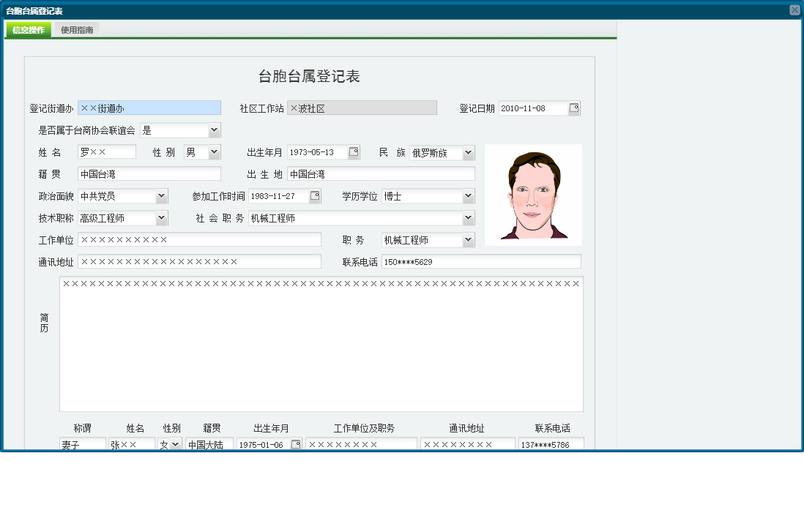Select the 信息操作 tab
804x532 pixels.
tap(29, 30)
